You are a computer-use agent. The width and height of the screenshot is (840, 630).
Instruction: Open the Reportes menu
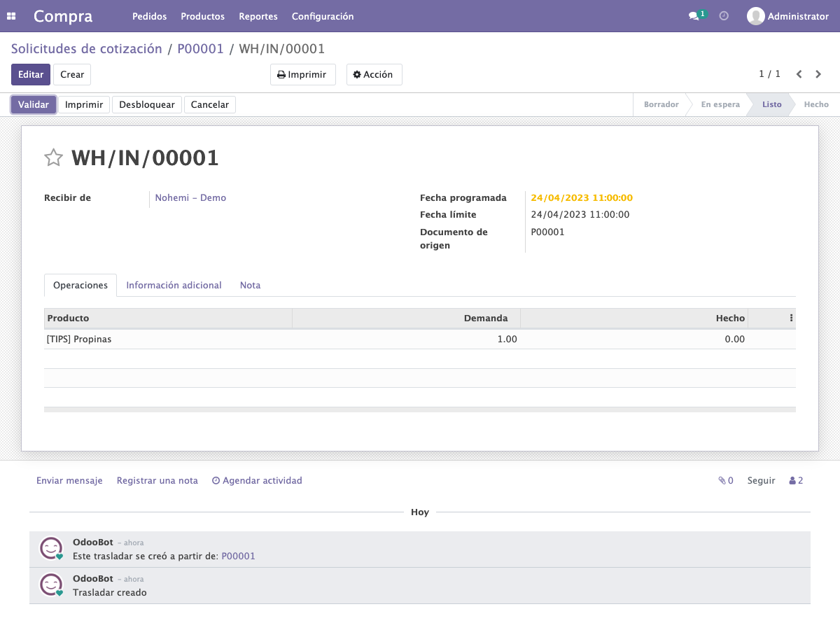pyautogui.click(x=258, y=16)
